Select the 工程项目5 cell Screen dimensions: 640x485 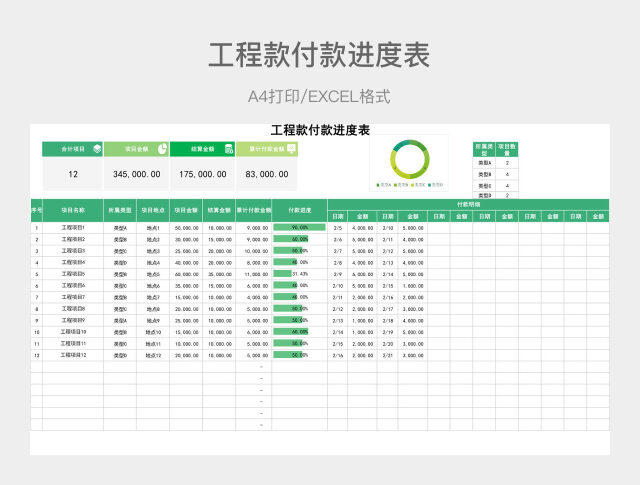(73, 274)
